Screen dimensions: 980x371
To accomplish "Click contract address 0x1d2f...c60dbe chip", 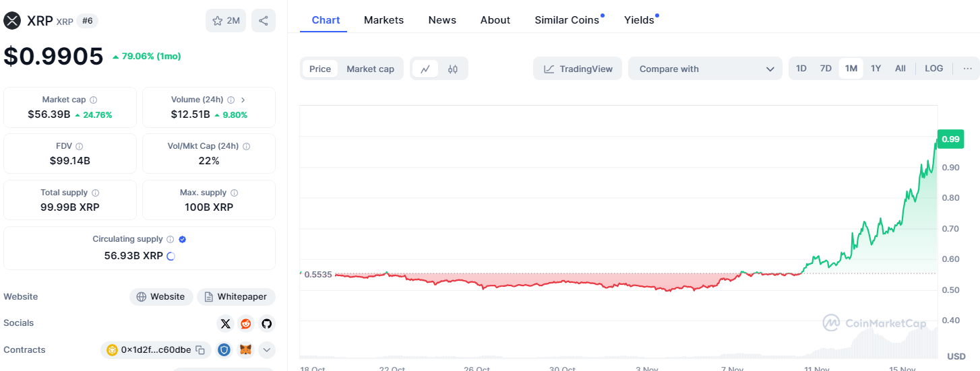I will pyautogui.click(x=156, y=350).
